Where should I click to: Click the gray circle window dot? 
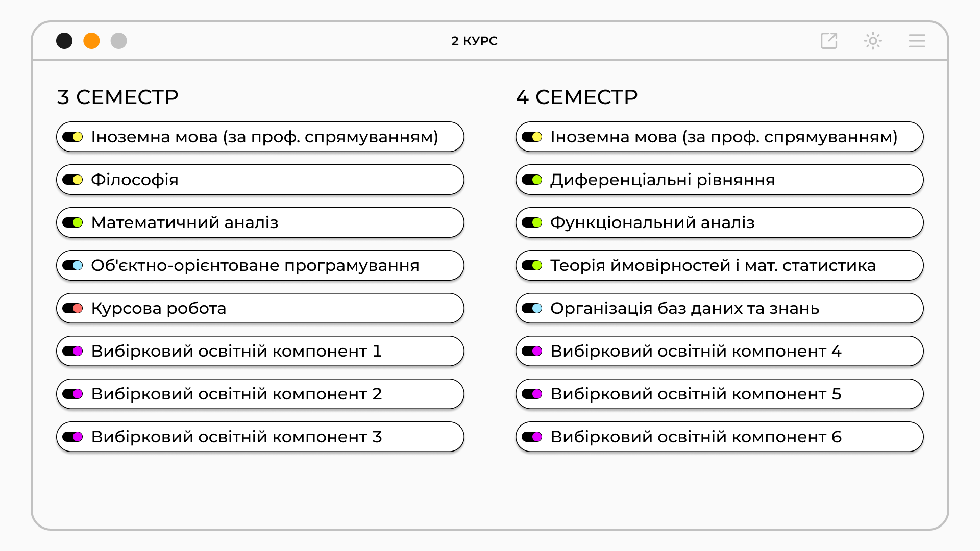[118, 41]
